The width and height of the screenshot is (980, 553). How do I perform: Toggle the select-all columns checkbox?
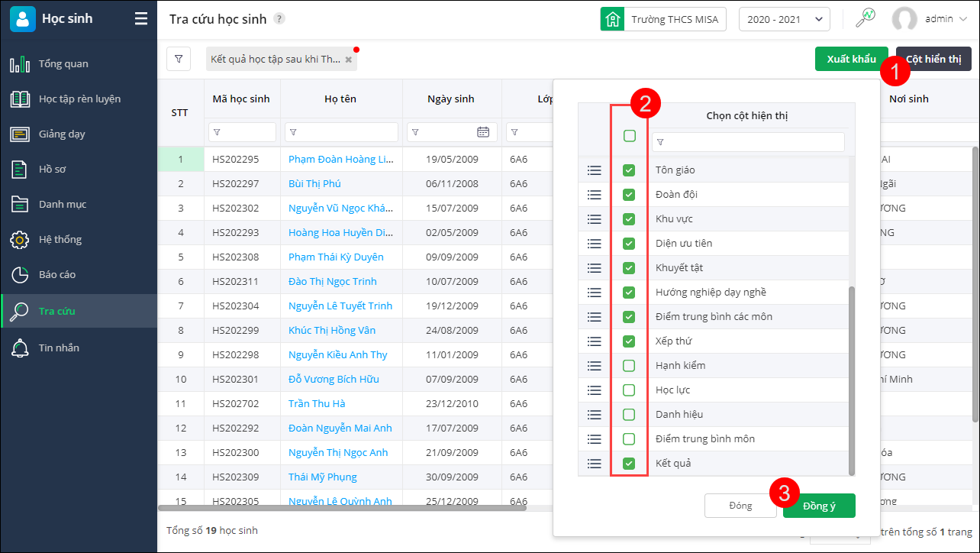(630, 136)
